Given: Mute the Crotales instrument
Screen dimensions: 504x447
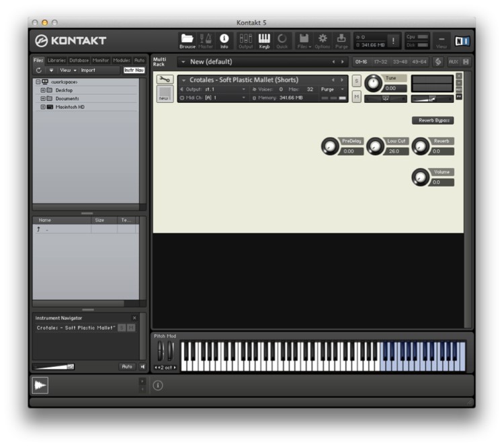Looking at the screenshot, I should pos(356,97).
